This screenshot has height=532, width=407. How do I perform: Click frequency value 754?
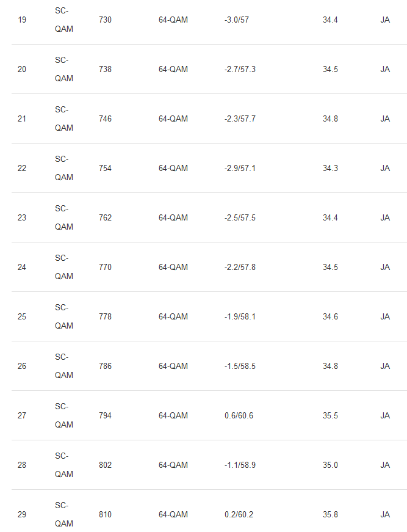tap(105, 168)
